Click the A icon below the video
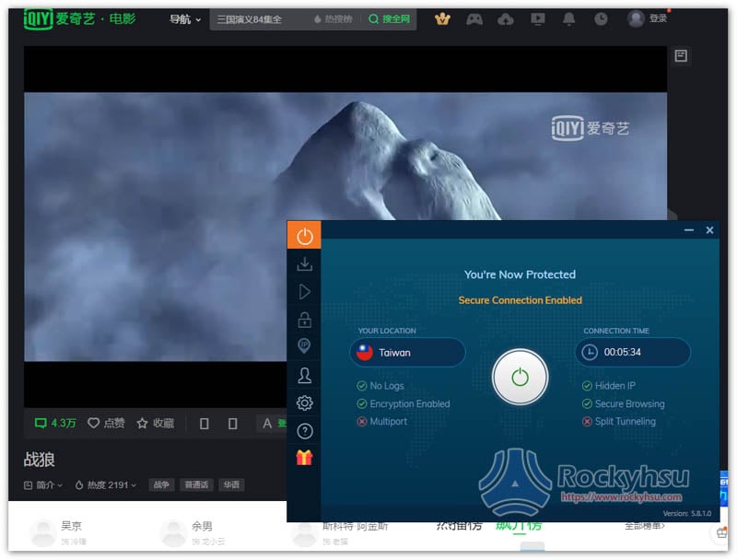The width and height of the screenshot is (737, 560). pos(267,424)
